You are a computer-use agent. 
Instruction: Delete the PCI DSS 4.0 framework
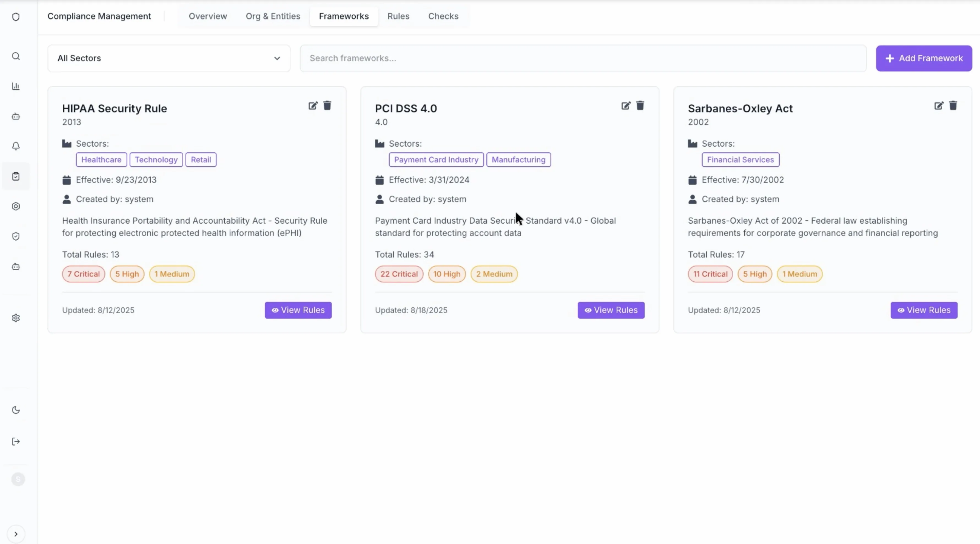640,105
